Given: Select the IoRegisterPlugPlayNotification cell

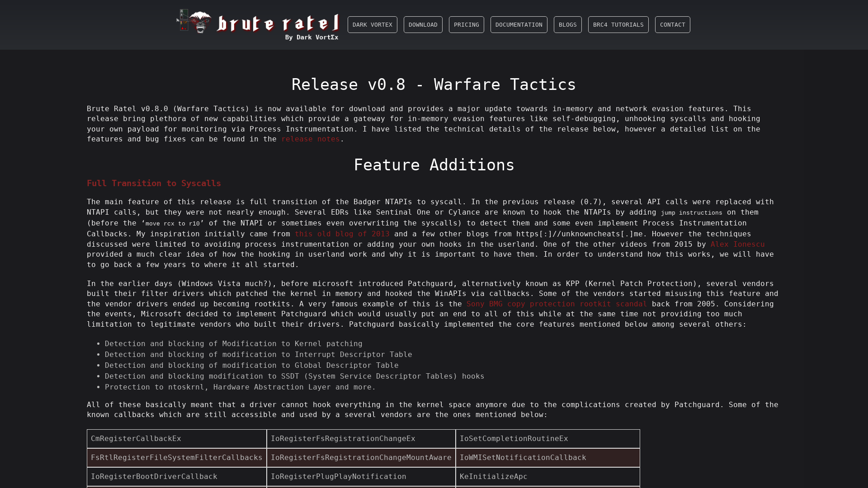Looking at the screenshot, I should [x=361, y=477].
